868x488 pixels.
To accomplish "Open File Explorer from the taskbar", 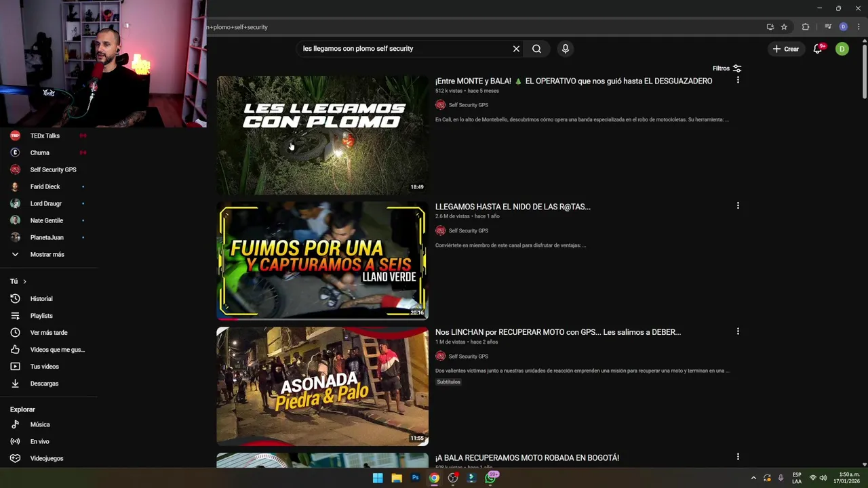I will point(397,478).
